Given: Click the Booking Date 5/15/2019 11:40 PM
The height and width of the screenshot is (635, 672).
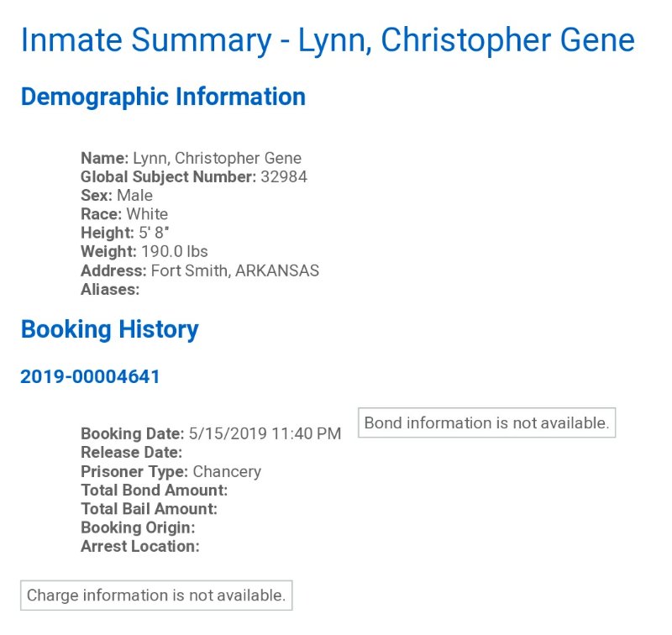Looking at the screenshot, I should tap(265, 433).
